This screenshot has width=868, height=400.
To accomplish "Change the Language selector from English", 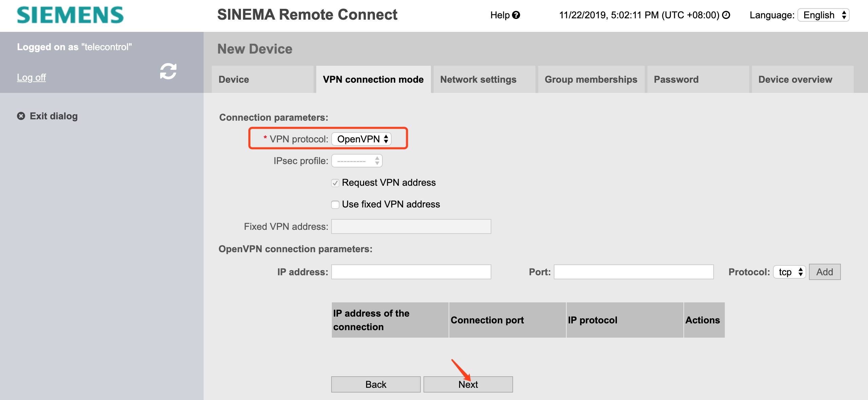I will tap(823, 15).
